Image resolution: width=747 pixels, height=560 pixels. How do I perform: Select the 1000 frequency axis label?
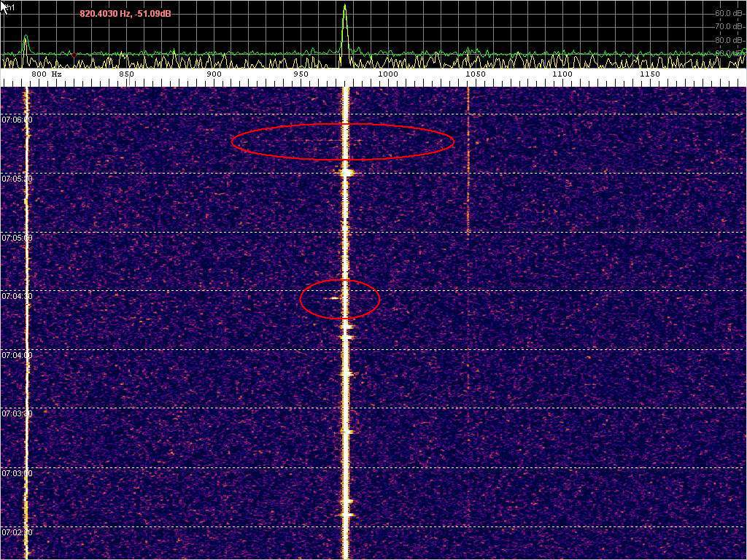point(388,74)
